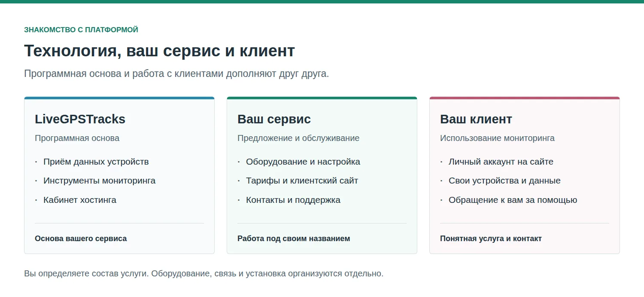This screenshot has height=297, width=644.
Task: Click 'Кабинет хостинга' list item
Action: click(x=80, y=200)
